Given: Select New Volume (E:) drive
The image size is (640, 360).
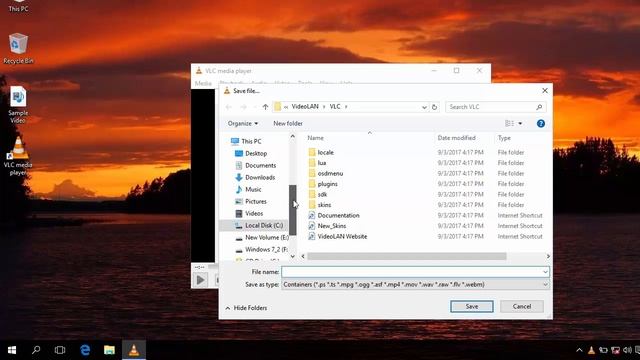Looking at the screenshot, I should coord(262,238).
